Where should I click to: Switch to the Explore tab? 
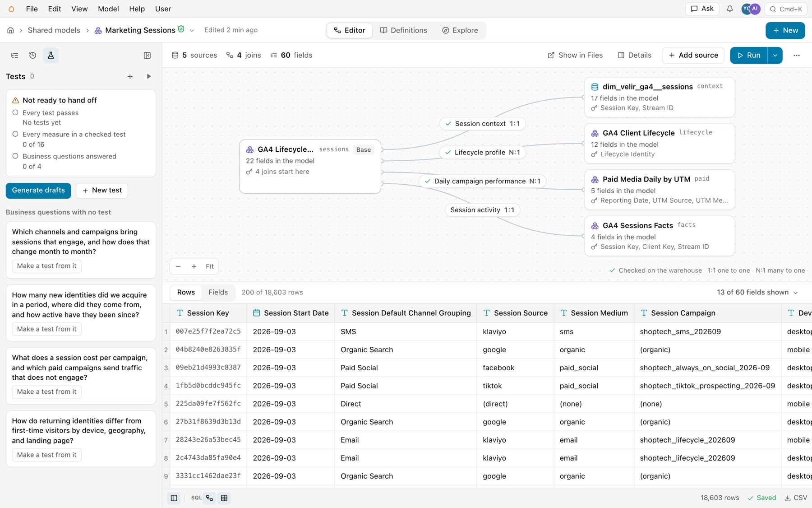[x=460, y=30]
